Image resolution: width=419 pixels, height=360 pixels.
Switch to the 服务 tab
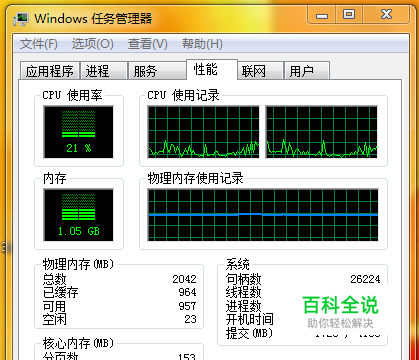[157, 71]
